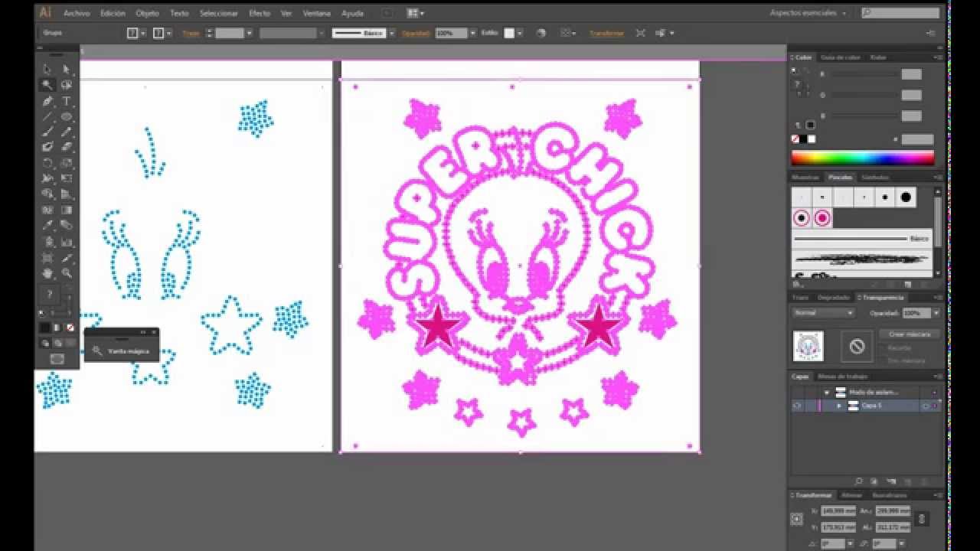
Task: Open the fill color dropdown in control bar
Action: pos(143,33)
